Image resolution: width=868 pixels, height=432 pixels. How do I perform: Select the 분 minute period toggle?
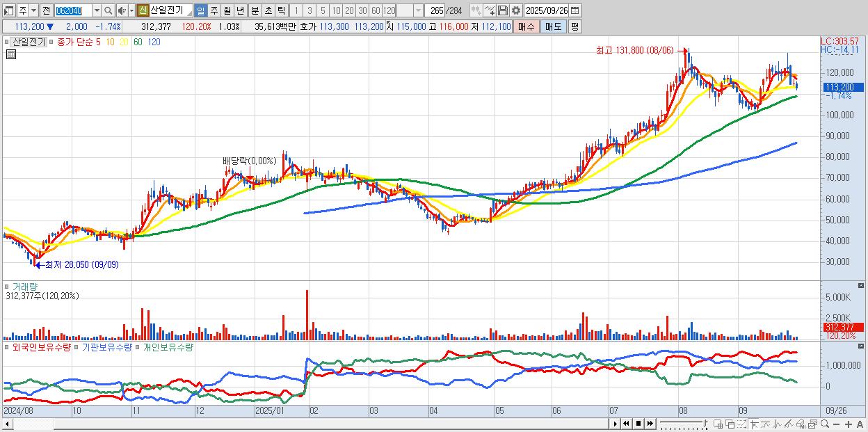point(255,10)
